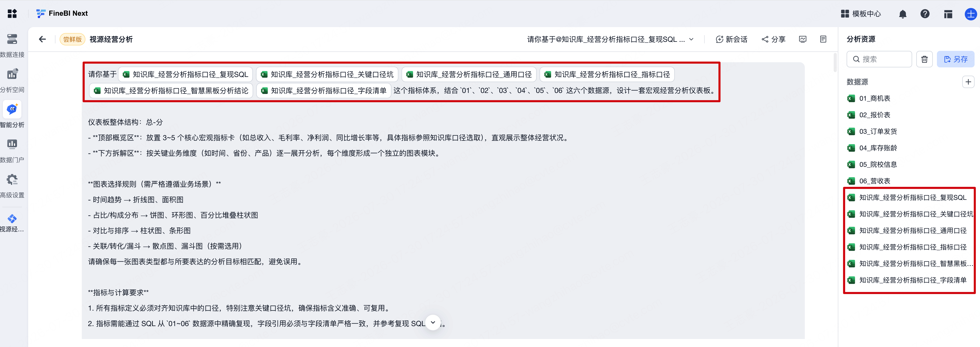Click the back arrow beside 视源经营分析
Image resolution: width=980 pixels, height=347 pixels.
(x=42, y=39)
